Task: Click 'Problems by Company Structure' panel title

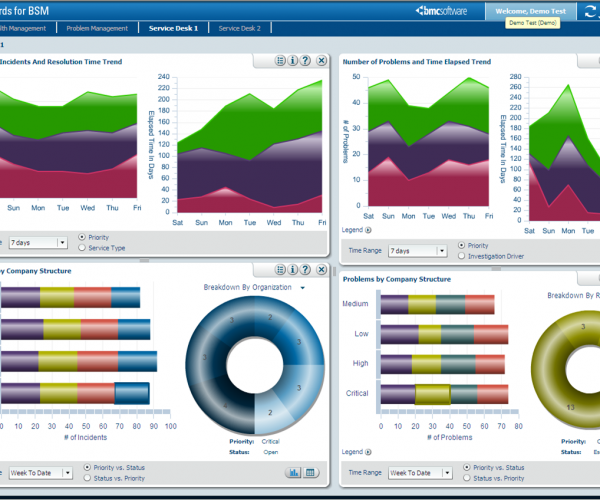Action: pos(397,279)
